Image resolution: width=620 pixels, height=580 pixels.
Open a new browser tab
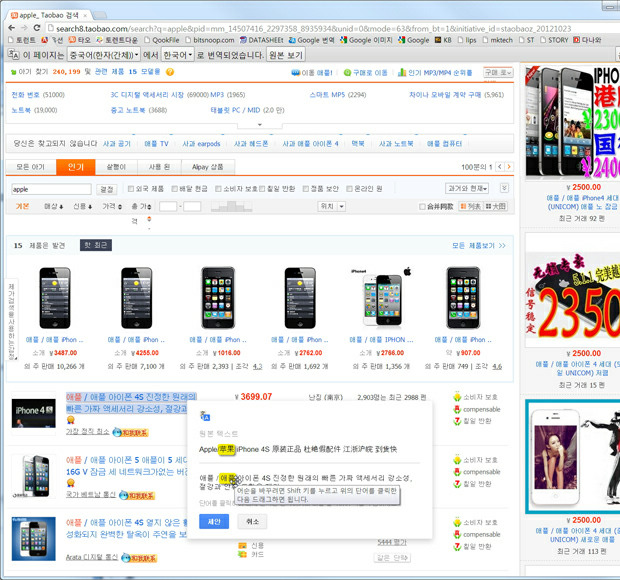(x=100, y=15)
